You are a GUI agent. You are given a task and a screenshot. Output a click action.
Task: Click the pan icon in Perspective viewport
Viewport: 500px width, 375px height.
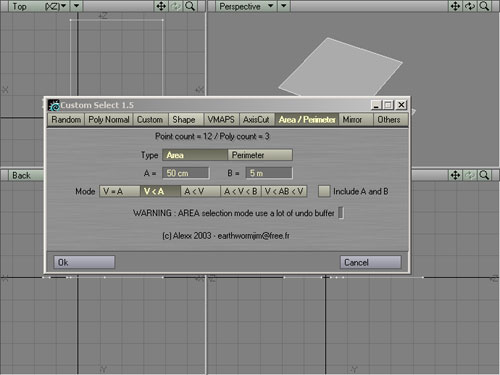click(x=455, y=6)
